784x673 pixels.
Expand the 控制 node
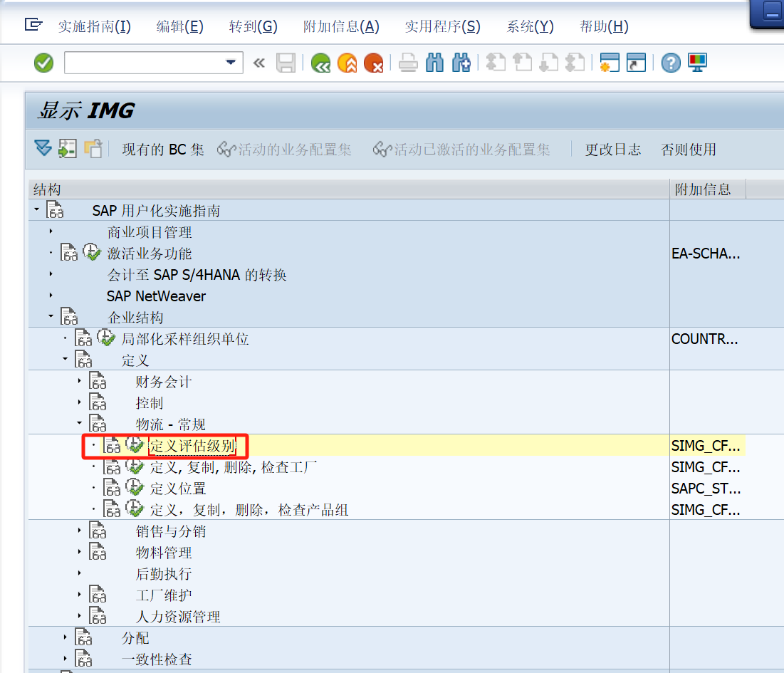[80, 402]
